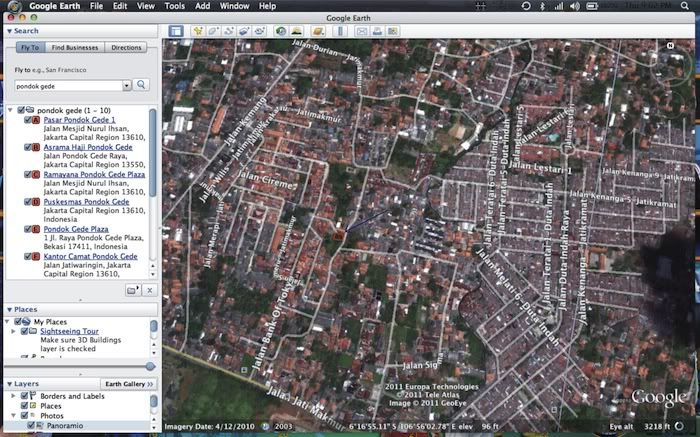Select the Add Path toolbar icon
The image size is (700, 437).
[229, 31]
